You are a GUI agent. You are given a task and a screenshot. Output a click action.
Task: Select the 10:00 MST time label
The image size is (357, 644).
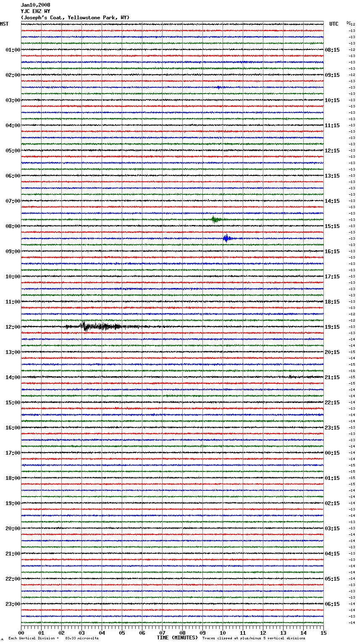click(13, 277)
